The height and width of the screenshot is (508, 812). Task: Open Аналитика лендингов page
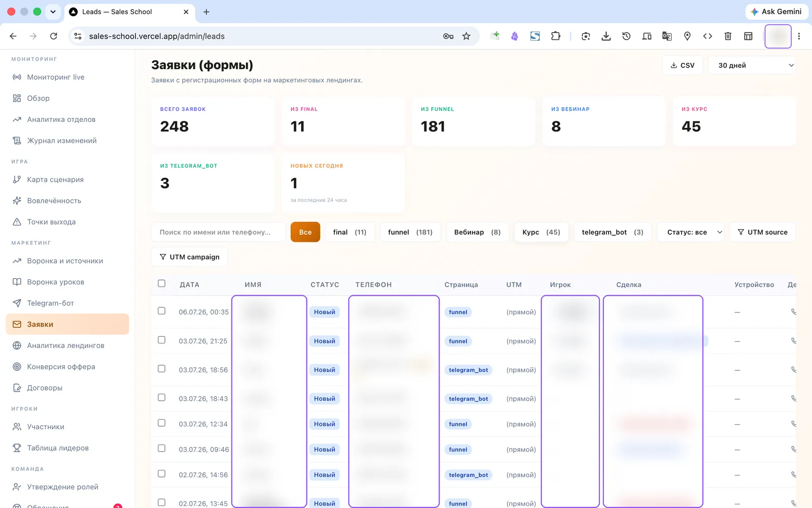click(x=65, y=345)
